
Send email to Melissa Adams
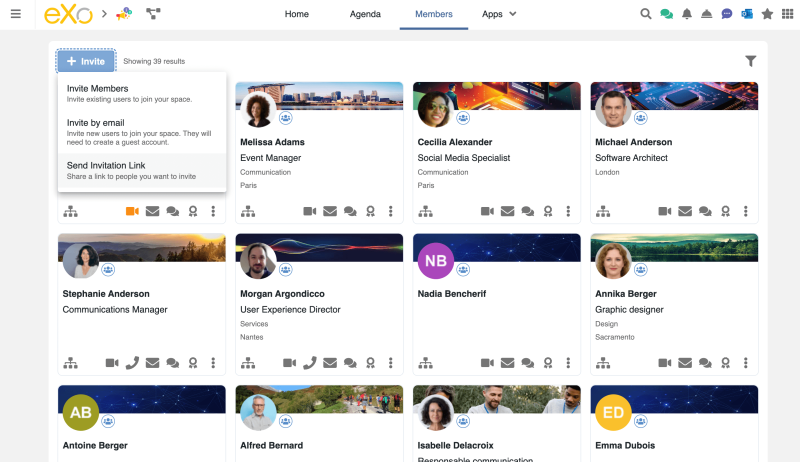click(x=330, y=211)
